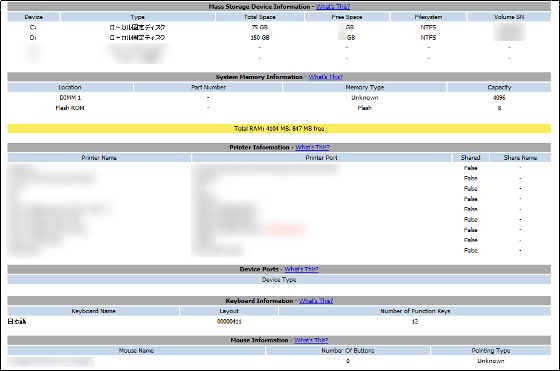Select the Printer Information section title
This screenshot has height=371, width=560.
pos(259,147)
